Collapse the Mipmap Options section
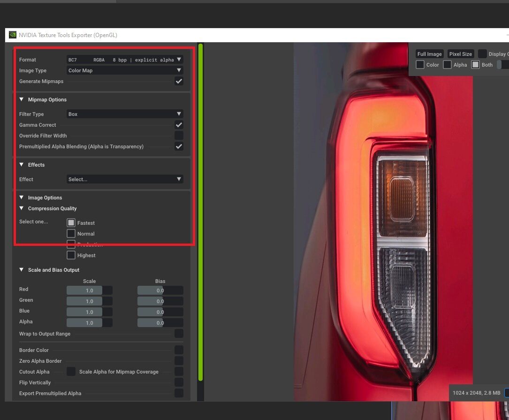The image size is (509, 420). point(22,99)
